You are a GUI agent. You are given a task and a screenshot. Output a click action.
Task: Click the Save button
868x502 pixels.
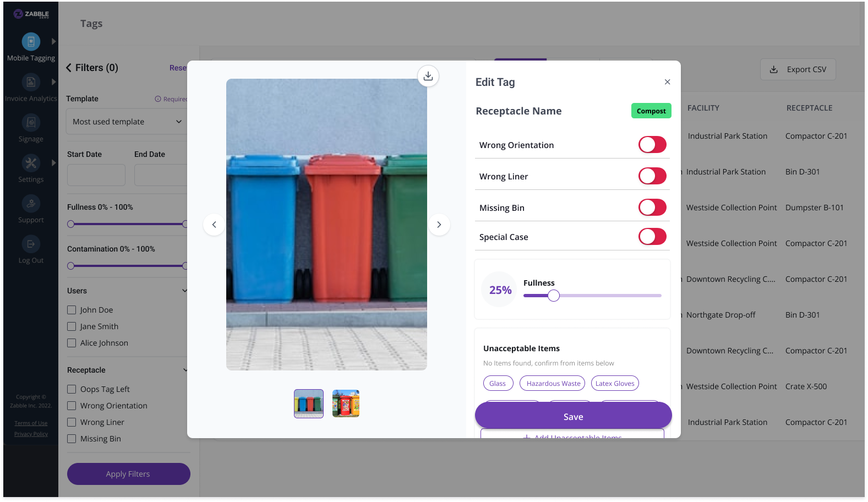click(573, 417)
